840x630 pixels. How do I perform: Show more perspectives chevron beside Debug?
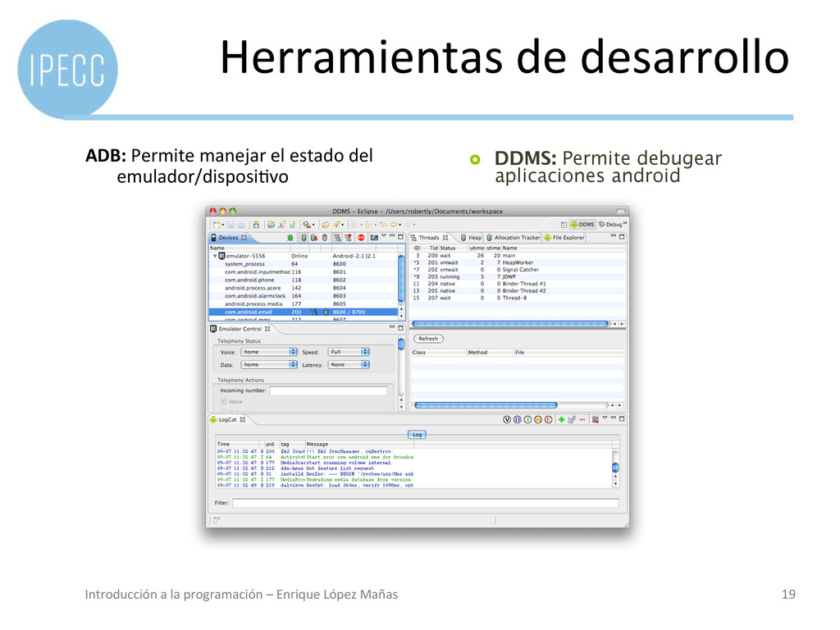point(625,223)
